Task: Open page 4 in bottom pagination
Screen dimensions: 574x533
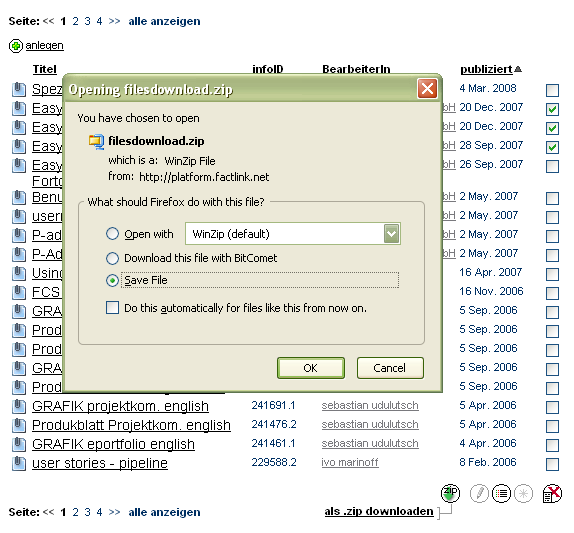Action: (99, 512)
